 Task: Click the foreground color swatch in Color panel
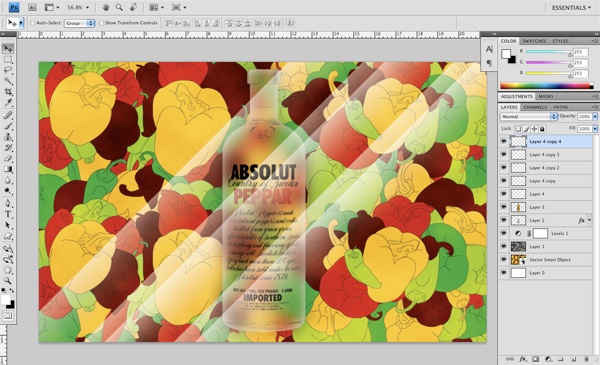506,54
